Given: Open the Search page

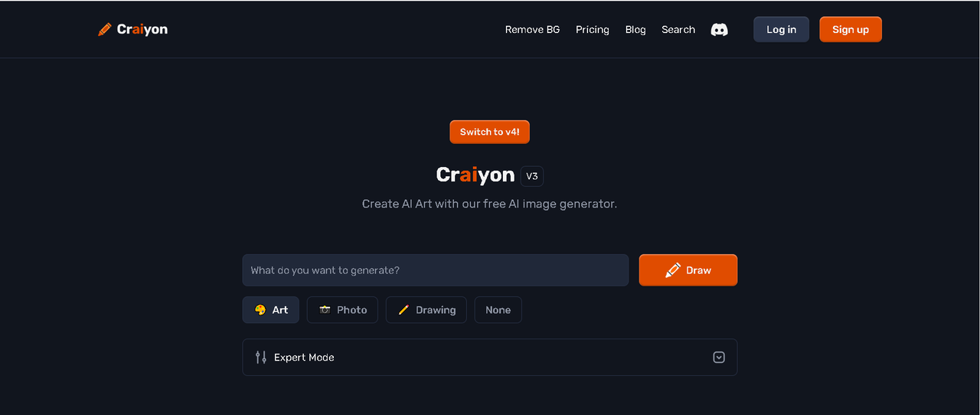Looking at the screenshot, I should (x=678, y=30).
